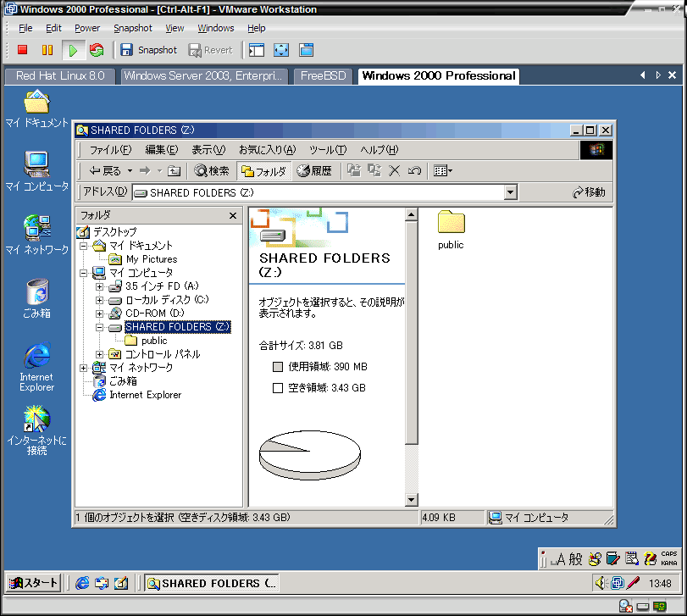Click the VMware sidebar view icon
This screenshot has width=687, height=616.
coord(257,50)
